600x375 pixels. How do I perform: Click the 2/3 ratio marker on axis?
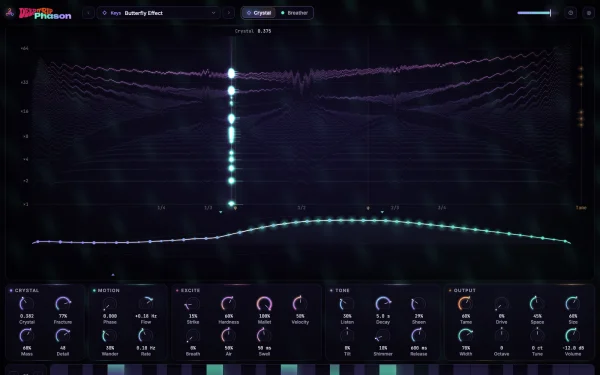[395, 208]
